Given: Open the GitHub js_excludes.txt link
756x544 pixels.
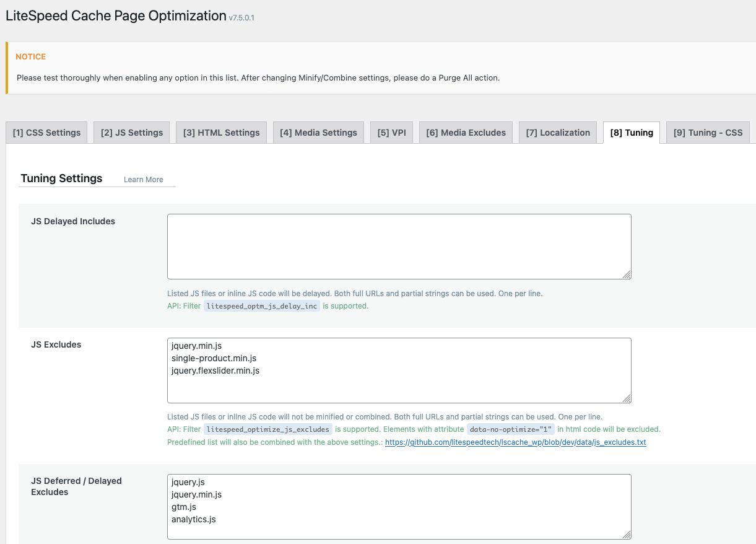Looking at the screenshot, I should point(515,442).
